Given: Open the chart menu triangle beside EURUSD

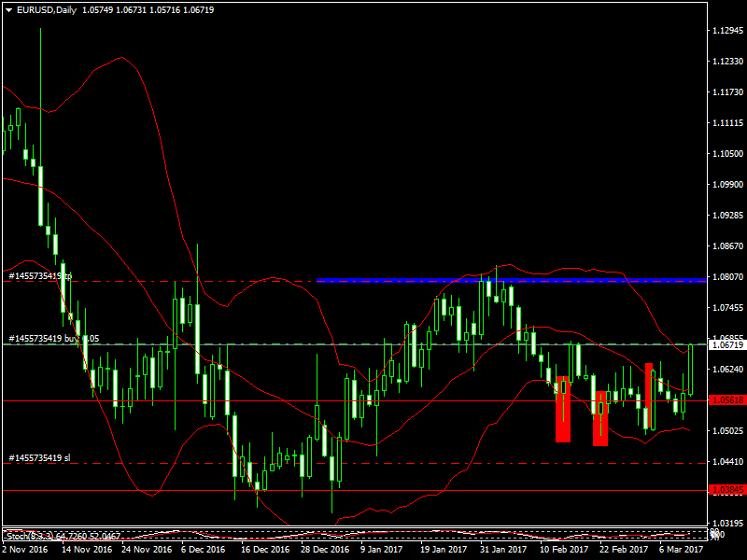Looking at the screenshot, I should click(x=8, y=10).
